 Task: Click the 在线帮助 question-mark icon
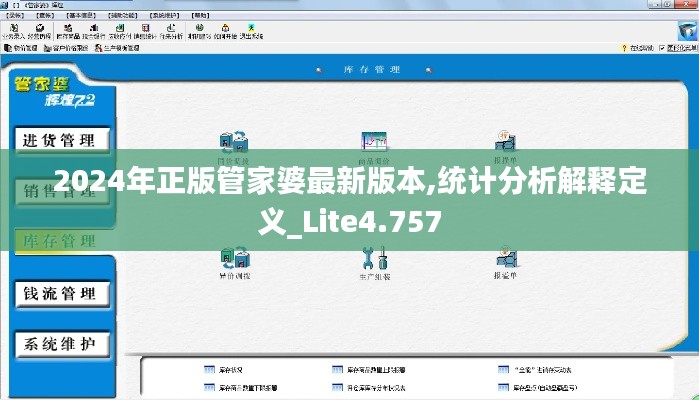click(x=625, y=48)
